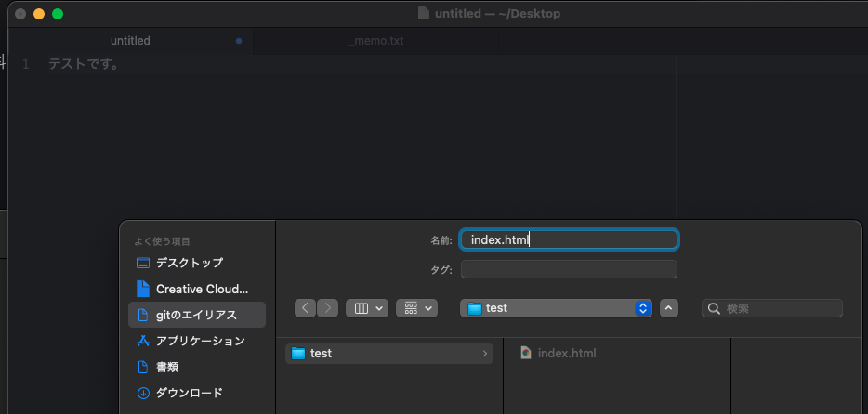This screenshot has width=868, height=414.
Task: Click the Desktop icon in sidebar favorites
Action: point(142,263)
